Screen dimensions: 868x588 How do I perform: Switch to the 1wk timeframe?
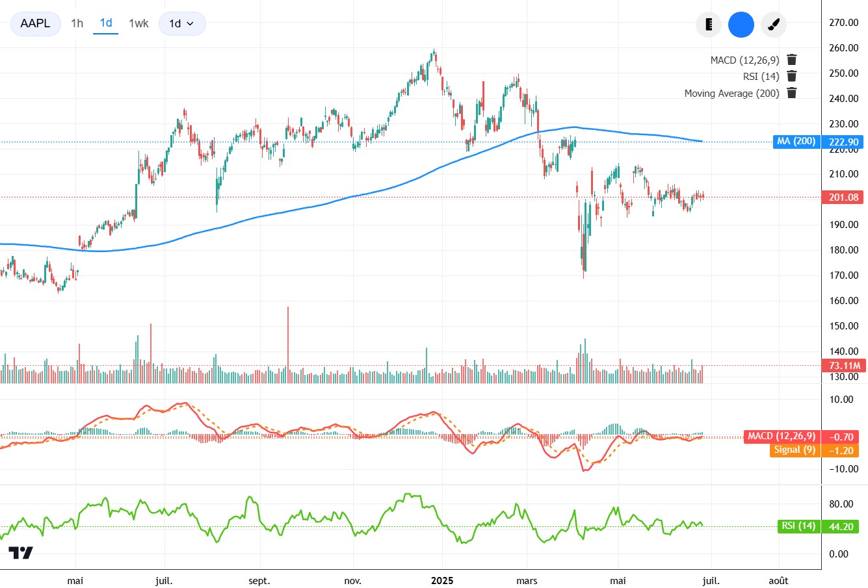click(138, 23)
